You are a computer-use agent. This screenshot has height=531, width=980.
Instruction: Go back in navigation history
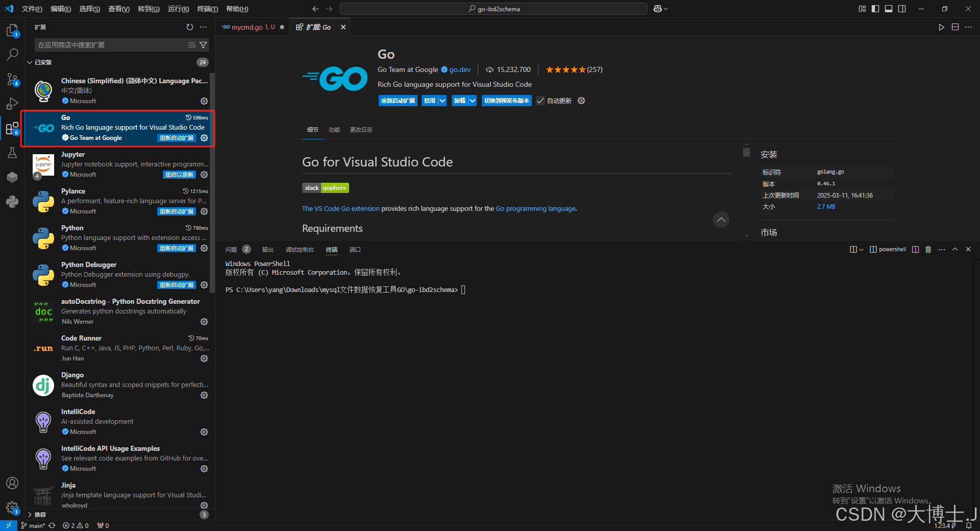[x=315, y=9]
